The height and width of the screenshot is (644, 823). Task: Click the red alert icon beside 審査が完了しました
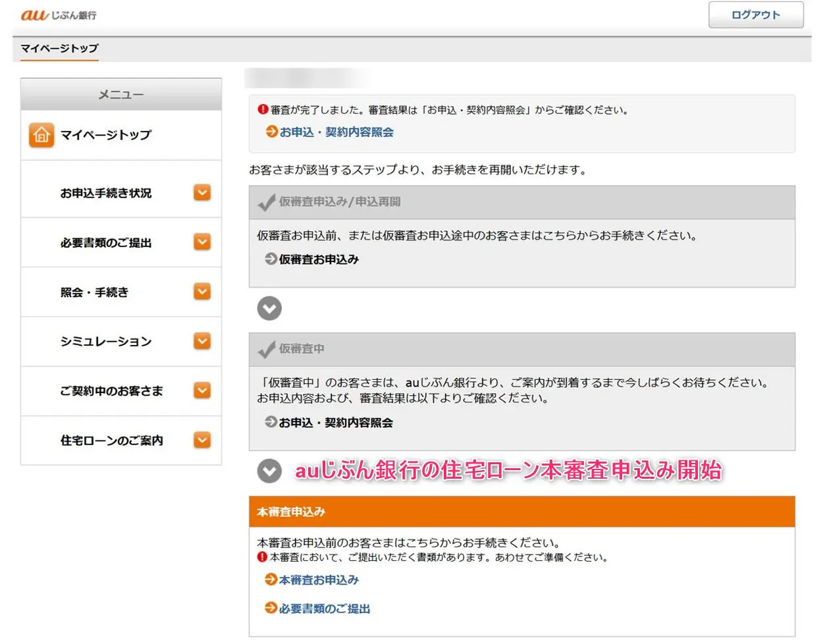tap(263, 110)
